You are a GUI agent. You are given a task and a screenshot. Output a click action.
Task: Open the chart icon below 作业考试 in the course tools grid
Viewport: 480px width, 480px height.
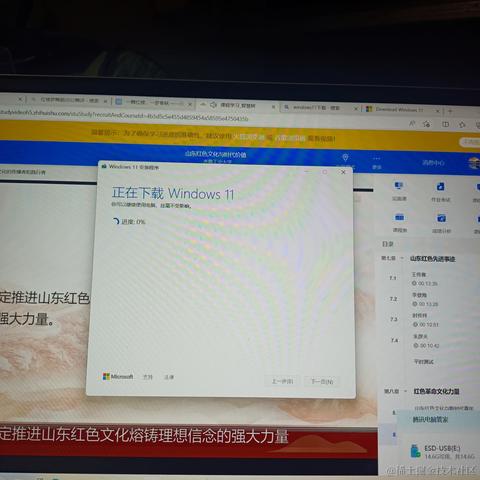441,219
